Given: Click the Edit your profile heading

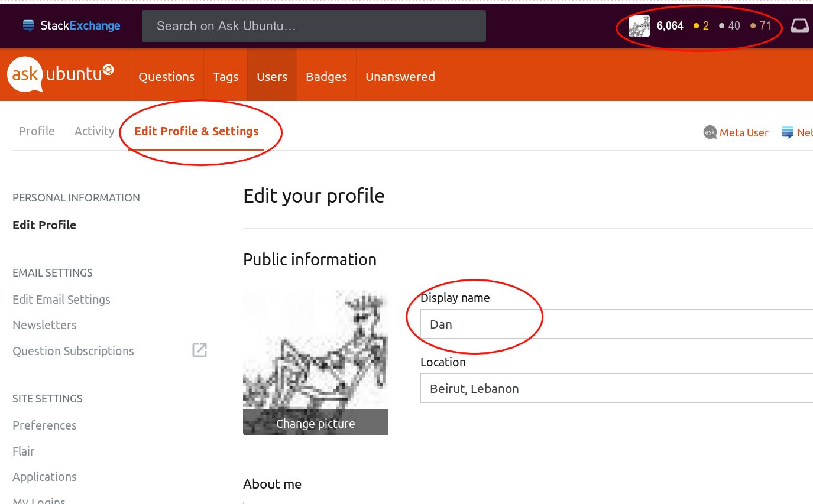Looking at the screenshot, I should click(314, 196).
